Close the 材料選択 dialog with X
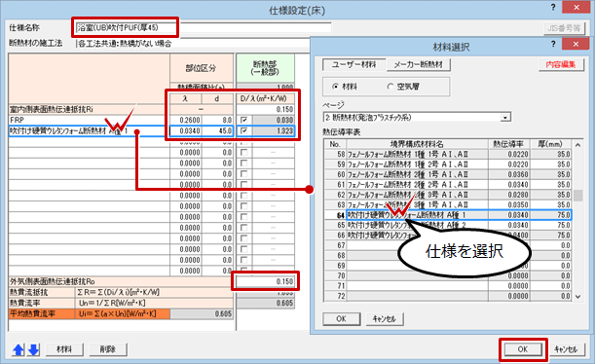Screen dimensions: 595x364 [576, 44]
